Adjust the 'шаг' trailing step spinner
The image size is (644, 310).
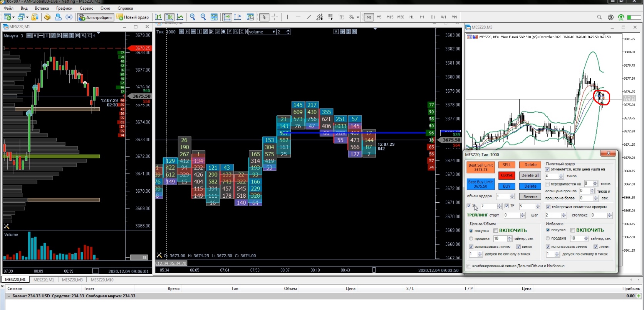(564, 215)
